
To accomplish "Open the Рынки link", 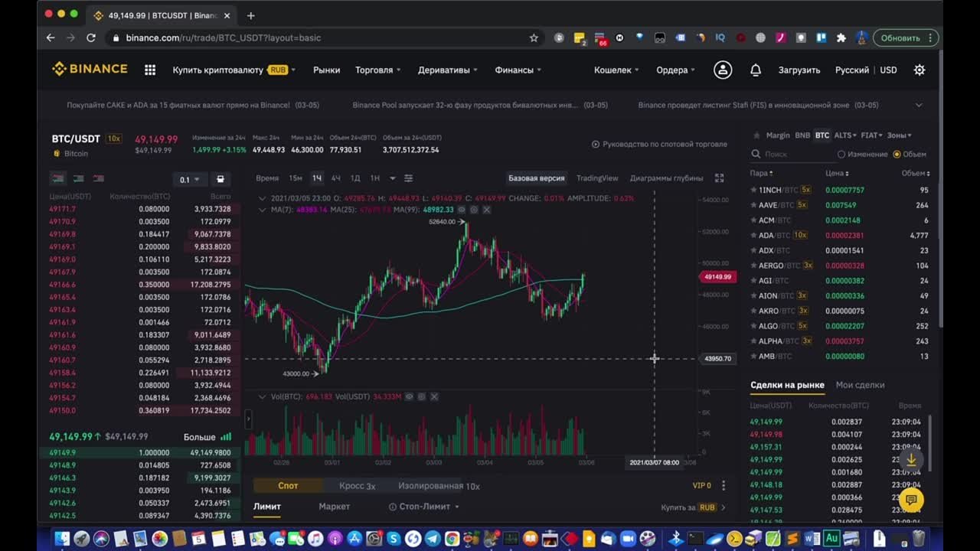I will tap(326, 70).
